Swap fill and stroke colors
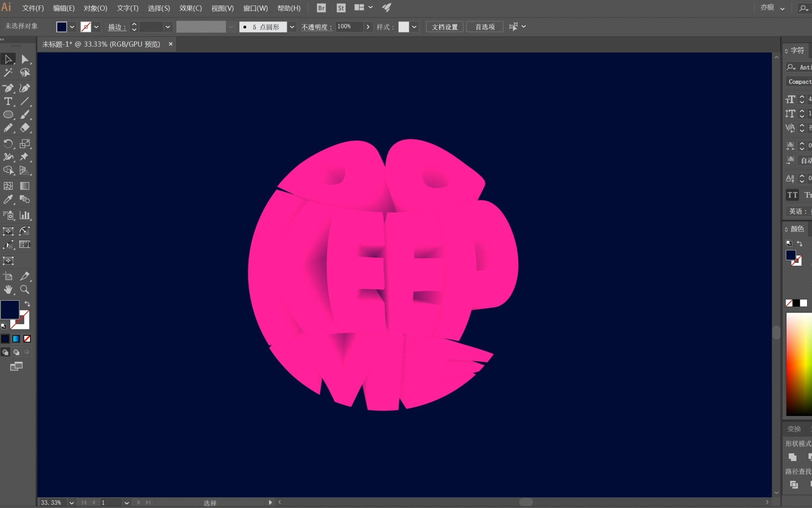The image size is (812, 508). 27,304
